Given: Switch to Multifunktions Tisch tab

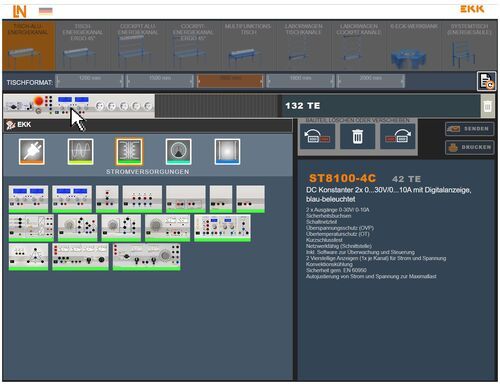Looking at the screenshot, I should 248,45.
